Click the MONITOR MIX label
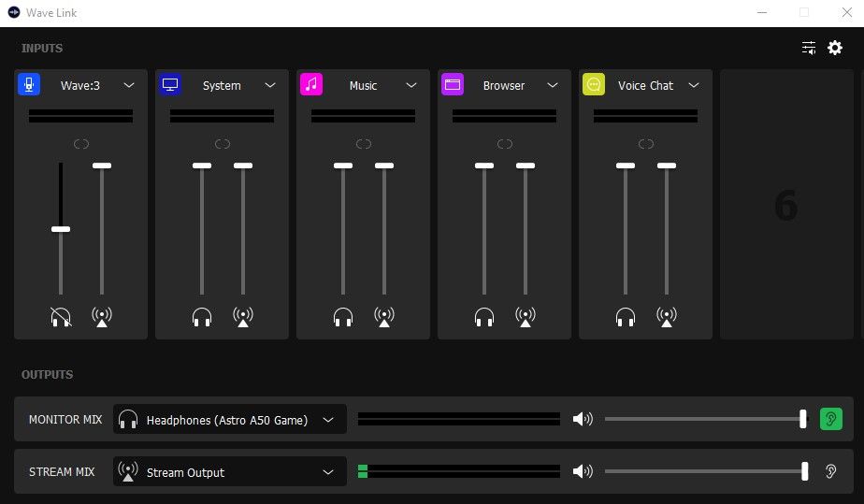Viewport: 864px width, 504px height. pos(65,420)
